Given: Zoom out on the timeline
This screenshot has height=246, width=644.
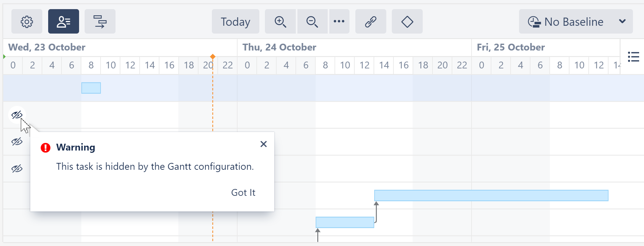Looking at the screenshot, I should (x=312, y=22).
